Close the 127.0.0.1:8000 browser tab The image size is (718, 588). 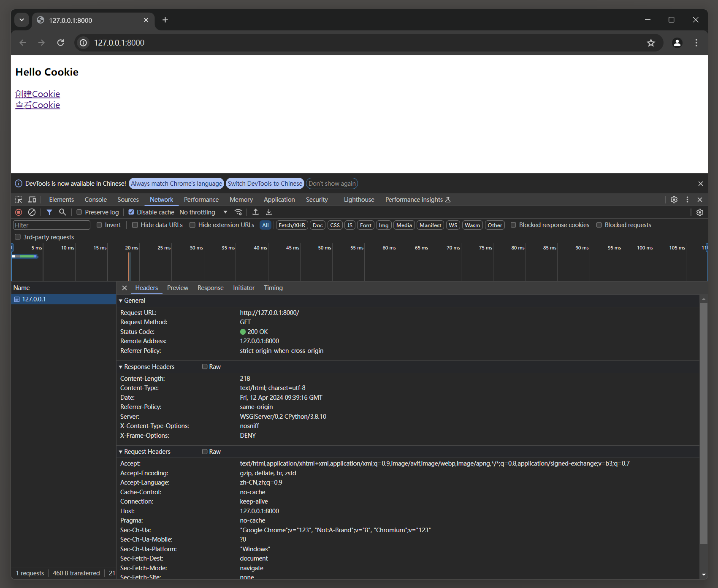pos(146,20)
